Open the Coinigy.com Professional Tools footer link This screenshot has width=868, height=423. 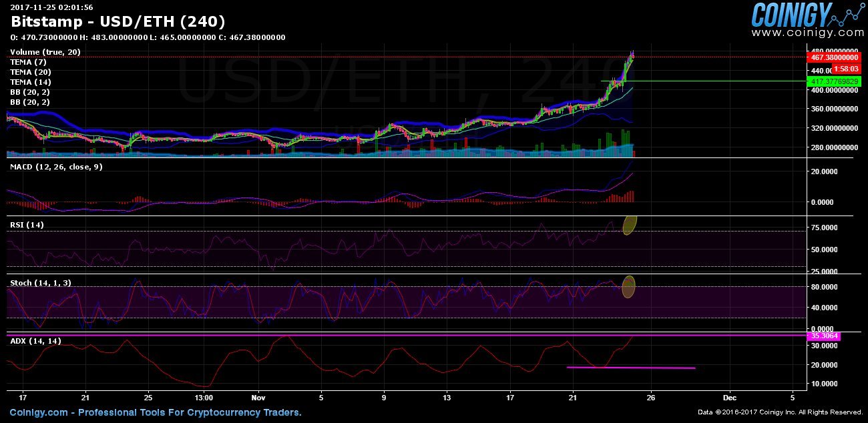pos(156,412)
